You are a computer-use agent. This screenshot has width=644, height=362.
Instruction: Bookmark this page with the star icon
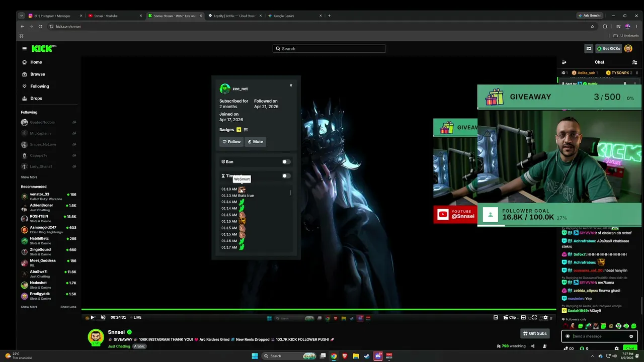pos(592,26)
